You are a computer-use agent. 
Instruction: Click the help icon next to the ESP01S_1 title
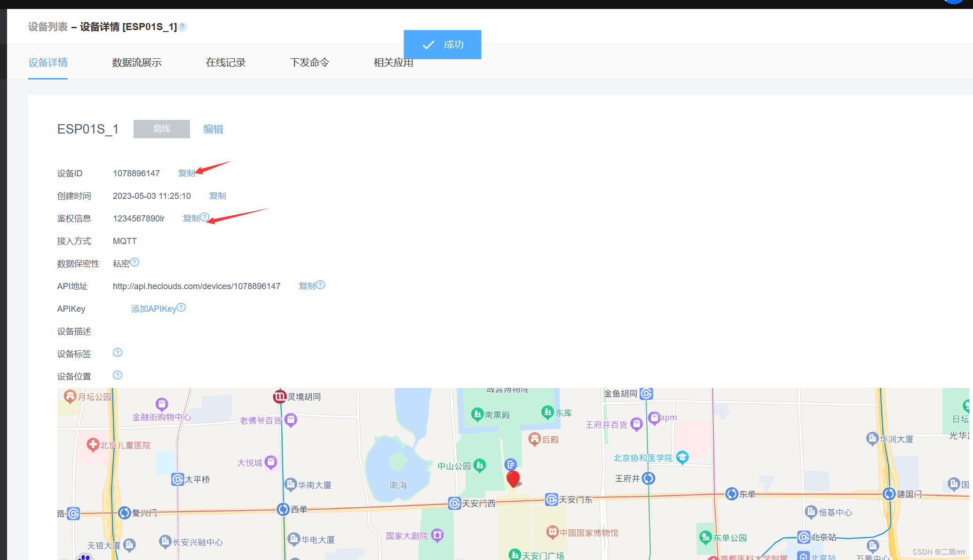click(x=182, y=27)
